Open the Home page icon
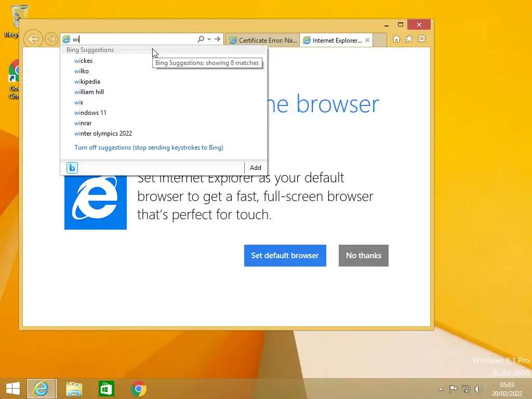This screenshot has height=399, width=532. 396,38
